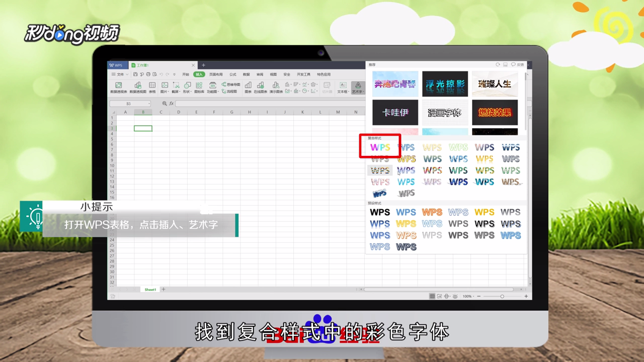Screen dimensions: 644x362
Task: Select column header D
Action: coord(179,112)
